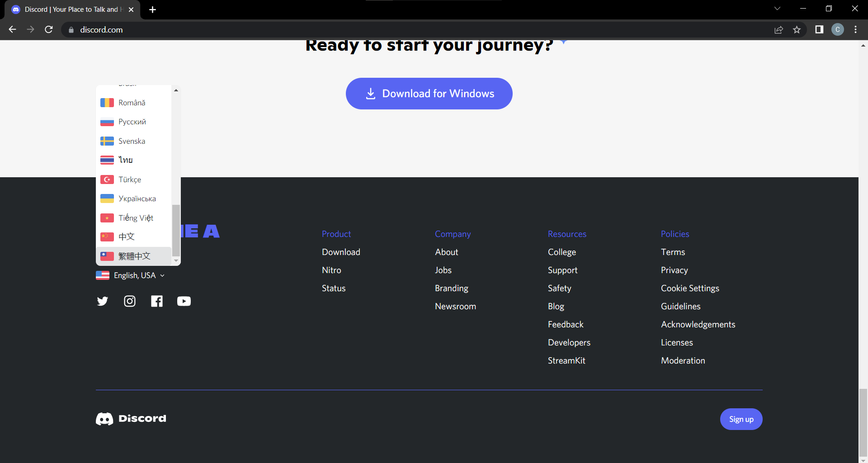Open the Status link
Screen dimensions: 868x463
(334, 288)
